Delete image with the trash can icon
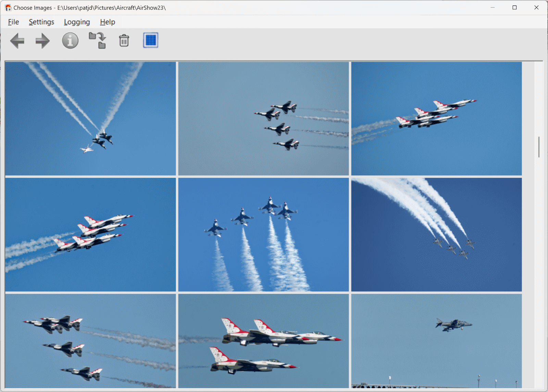This screenshot has height=392, width=548. (124, 40)
